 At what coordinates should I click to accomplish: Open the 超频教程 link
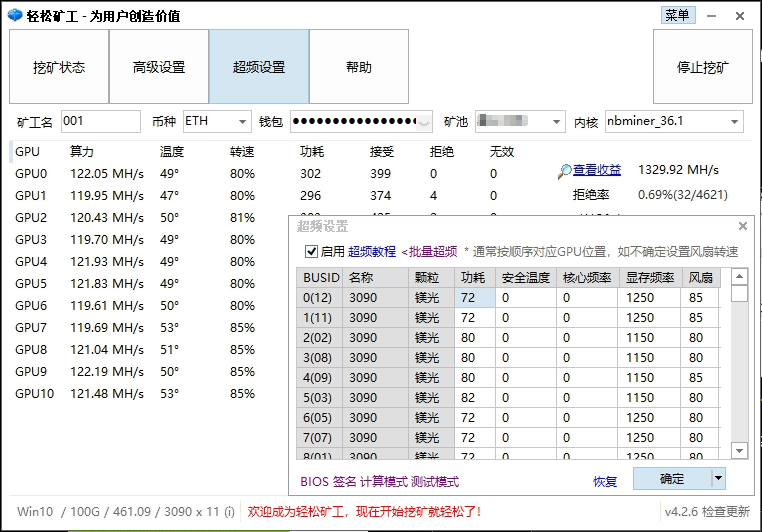pos(372,251)
